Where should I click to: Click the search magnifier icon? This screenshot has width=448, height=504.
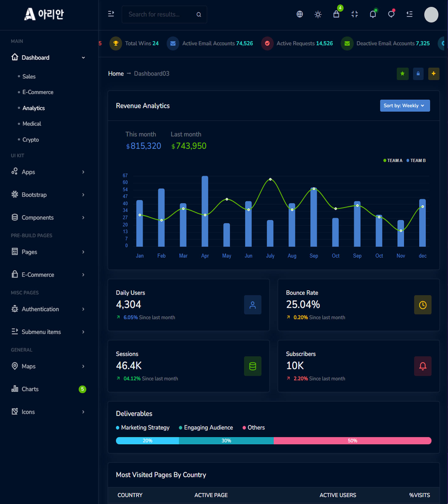tap(199, 15)
